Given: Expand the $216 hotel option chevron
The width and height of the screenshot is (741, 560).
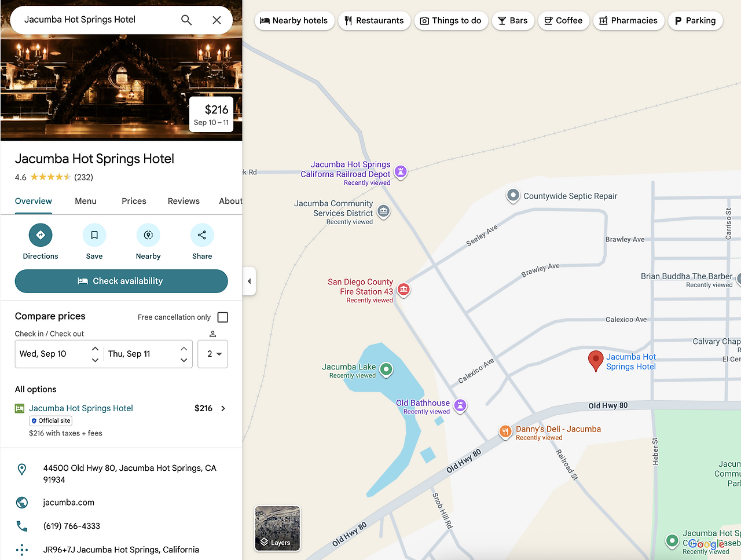Looking at the screenshot, I should point(223,408).
